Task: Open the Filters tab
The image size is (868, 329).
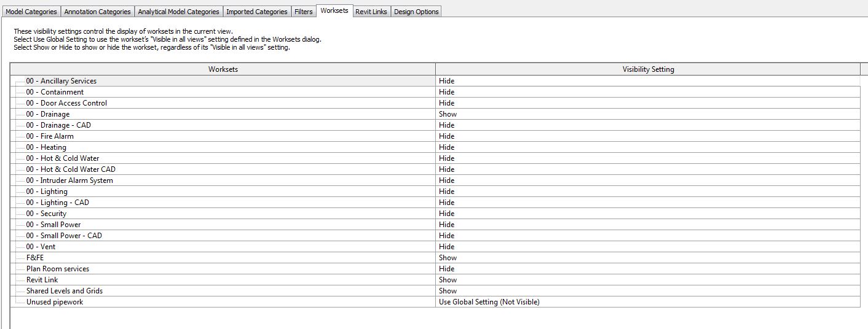Action: tap(303, 12)
